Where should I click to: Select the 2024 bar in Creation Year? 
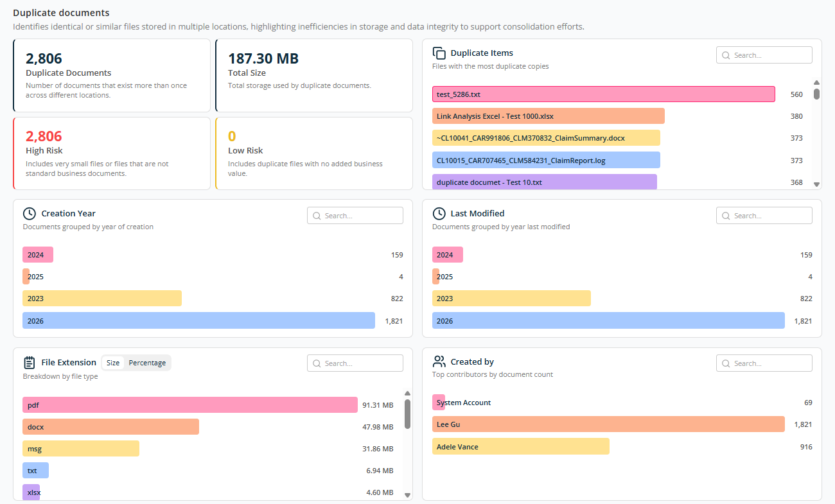(x=38, y=255)
